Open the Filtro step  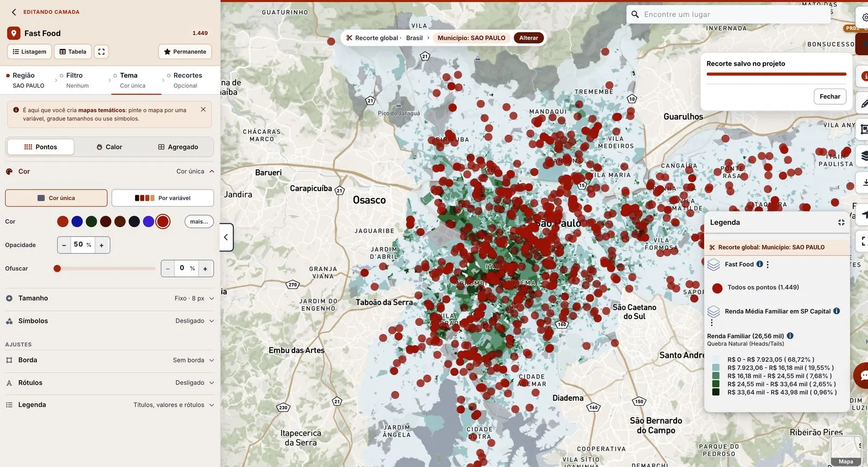tap(78, 80)
